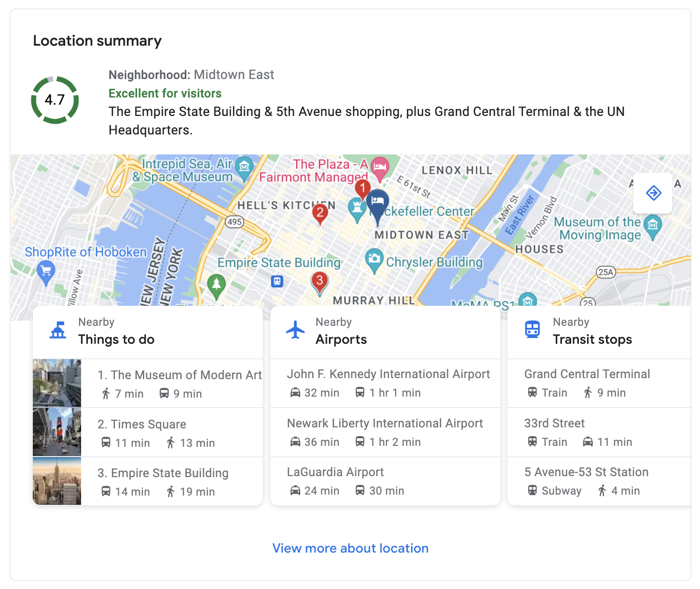Click 'Excellent for visitors' green text

(165, 93)
